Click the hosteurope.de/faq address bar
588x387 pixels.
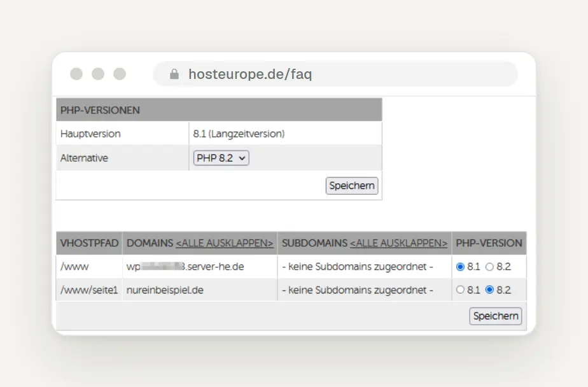point(335,74)
